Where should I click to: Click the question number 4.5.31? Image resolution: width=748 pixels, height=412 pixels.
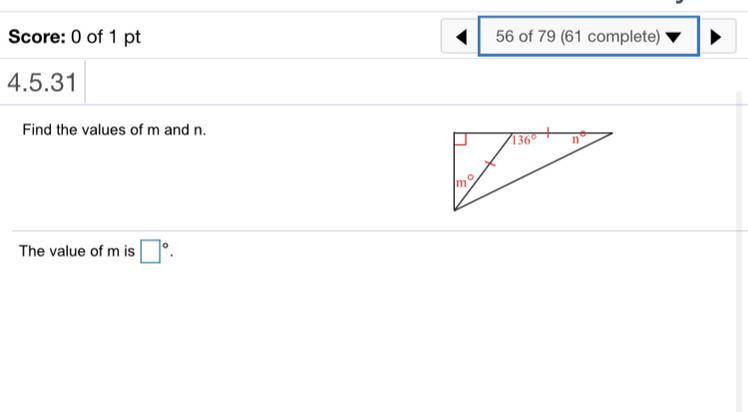42,82
